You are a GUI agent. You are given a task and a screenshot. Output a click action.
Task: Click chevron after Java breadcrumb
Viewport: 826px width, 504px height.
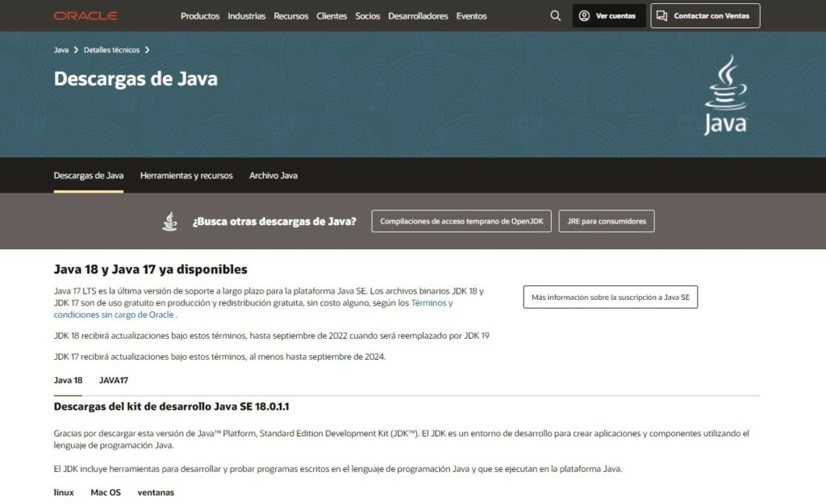click(76, 50)
